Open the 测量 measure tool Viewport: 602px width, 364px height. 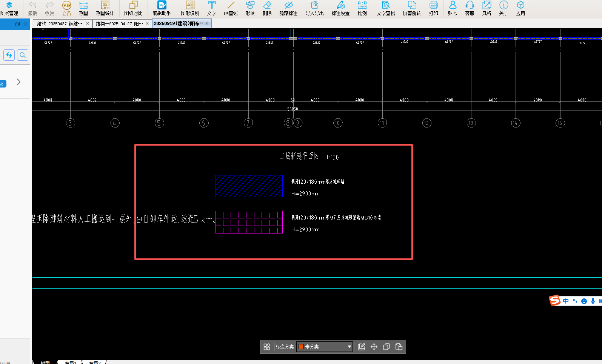click(83, 8)
